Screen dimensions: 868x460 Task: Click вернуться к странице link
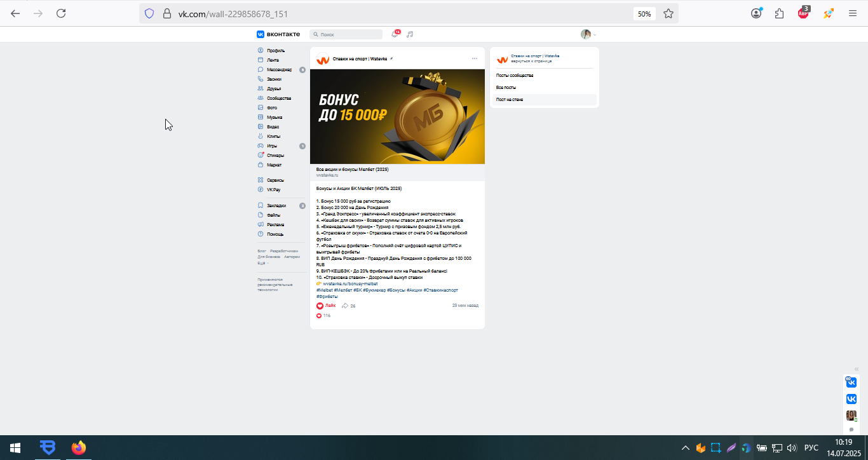click(531, 61)
